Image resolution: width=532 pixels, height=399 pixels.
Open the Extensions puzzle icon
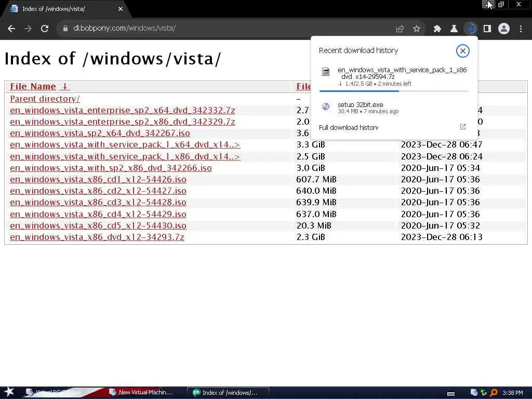[437, 29]
